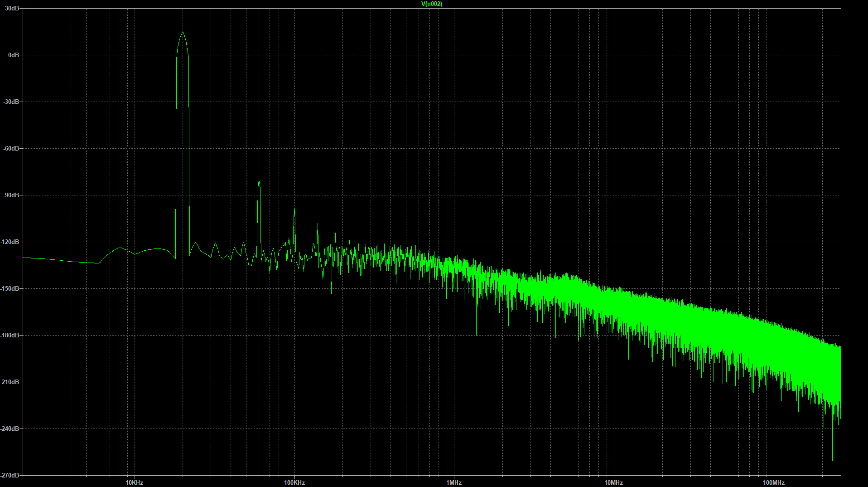Click the 100KHz frequency axis label

294,482
